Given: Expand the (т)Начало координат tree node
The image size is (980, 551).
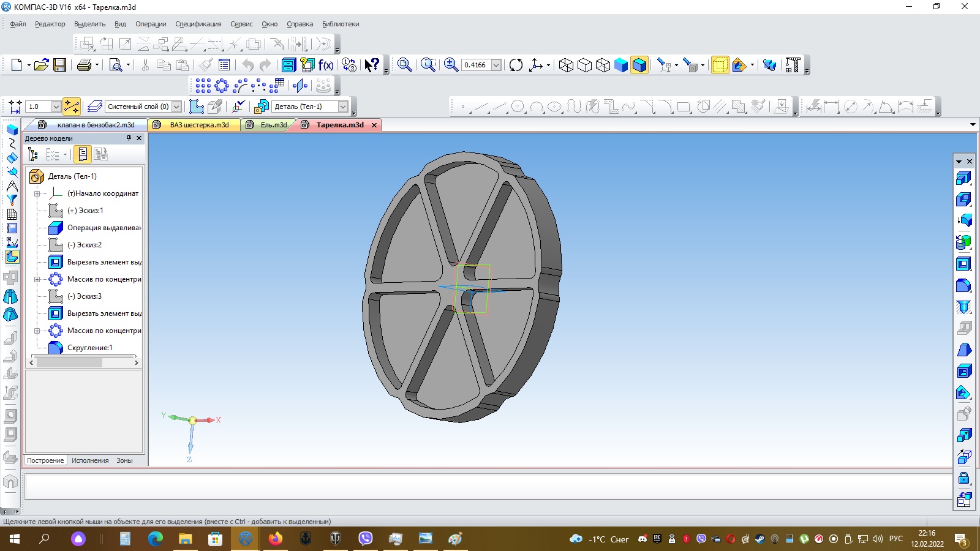Looking at the screenshot, I should [x=37, y=193].
